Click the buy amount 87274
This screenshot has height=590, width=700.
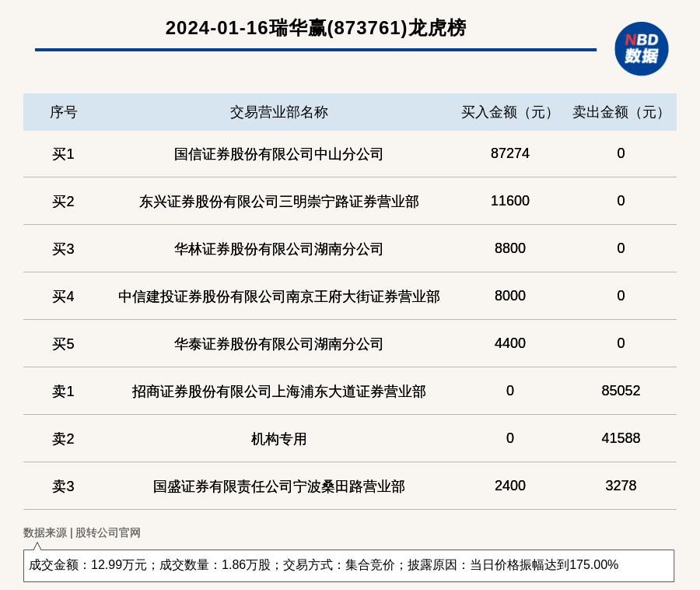[509, 153]
